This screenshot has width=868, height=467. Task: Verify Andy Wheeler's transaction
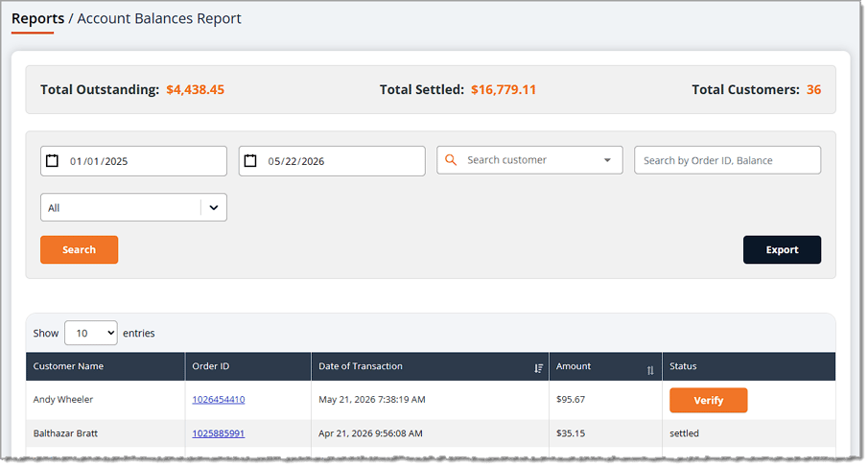708,400
